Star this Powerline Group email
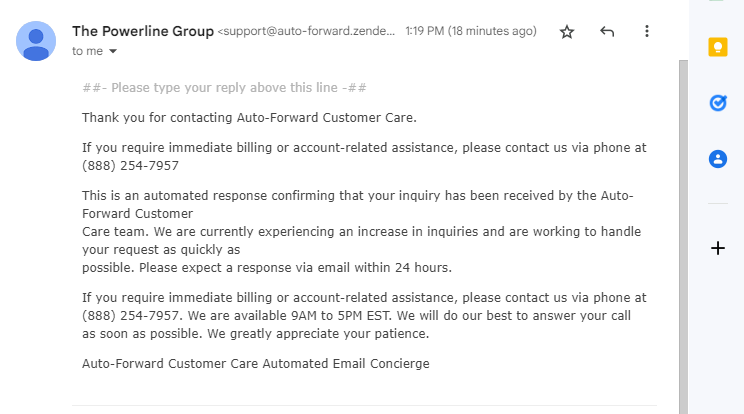Image resolution: width=744 pixels, height=414 pixels. tap(567, 31)
